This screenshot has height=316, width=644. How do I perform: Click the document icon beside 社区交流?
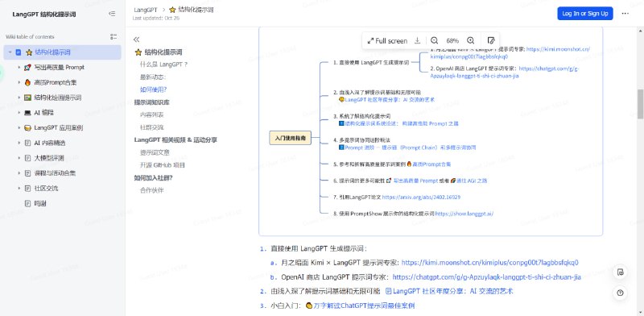click(x=27, y=189)
